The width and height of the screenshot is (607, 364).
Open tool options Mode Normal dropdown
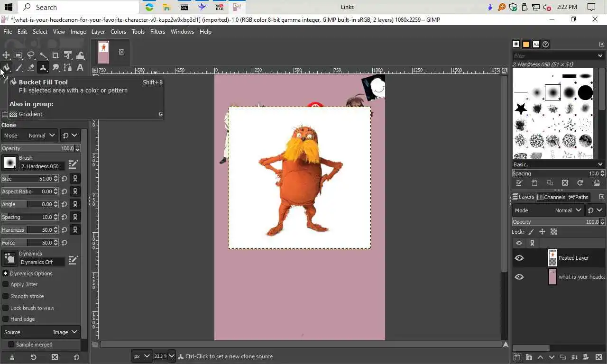point(29,136)
